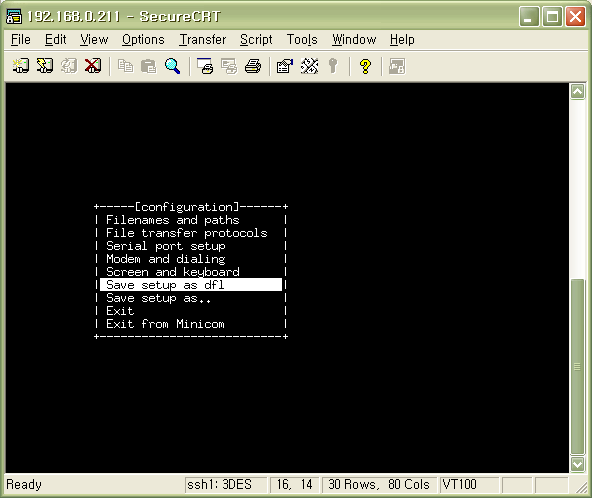Open Session Options properties icon
This screenshot has height=498, width=592.
click(x=285, y=66)
